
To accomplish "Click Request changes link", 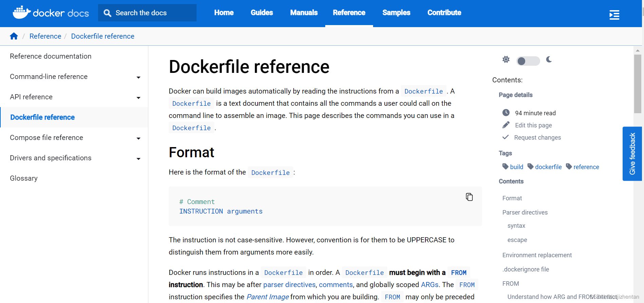I will [x=537, y=137].
